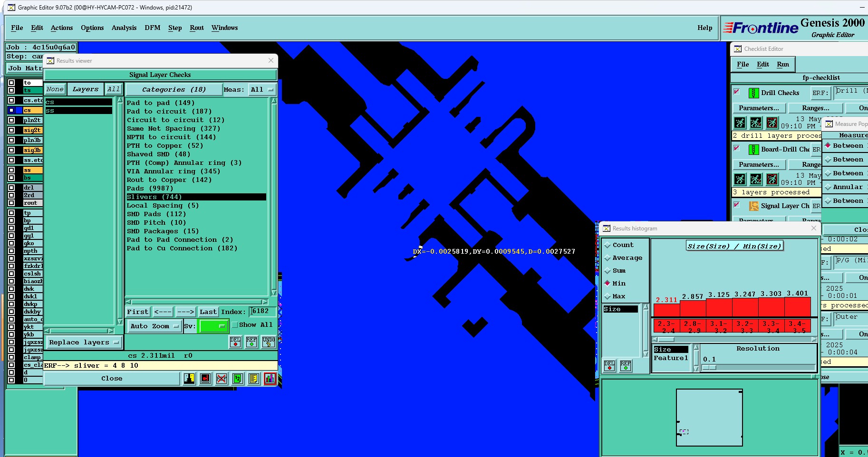Click first running-man icon under Drill Checks
The width and height of the screenshot is (868, 457).
(740, 123)
